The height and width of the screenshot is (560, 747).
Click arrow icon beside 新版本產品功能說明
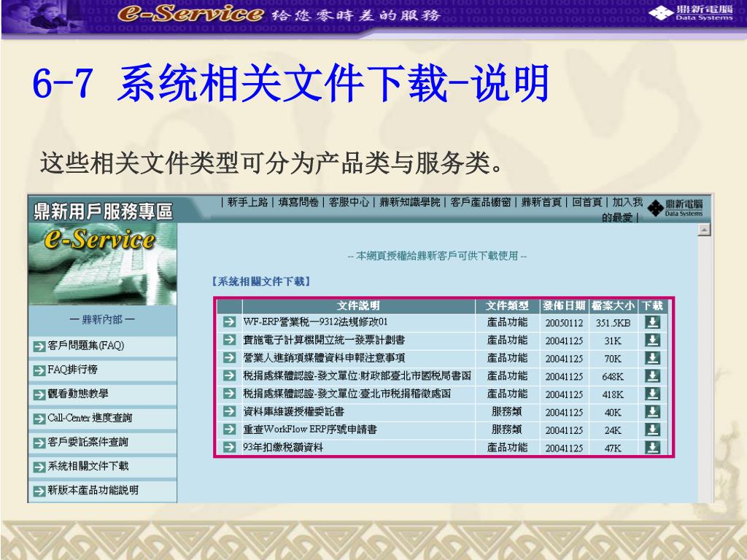[39, 491]
